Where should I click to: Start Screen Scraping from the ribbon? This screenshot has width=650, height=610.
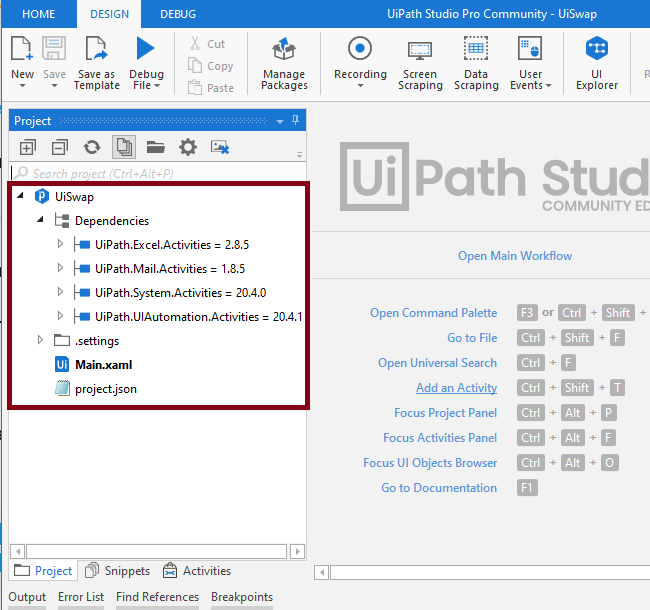coord(420,64)
